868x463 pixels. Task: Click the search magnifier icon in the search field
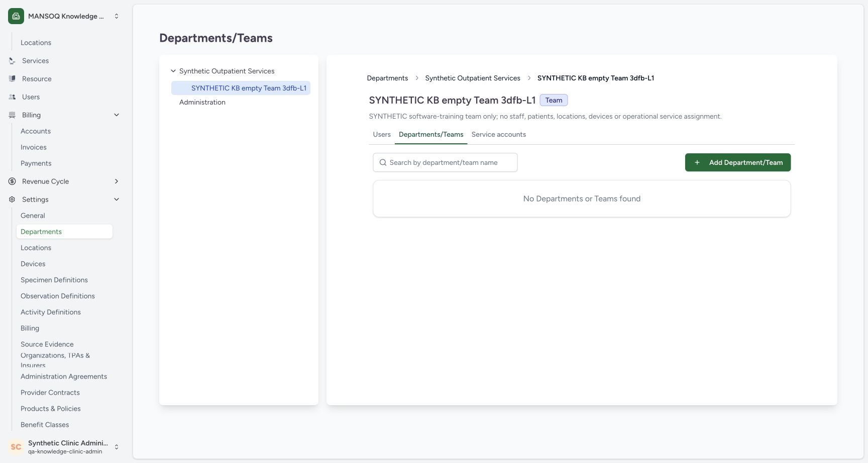pyautogui.click(x=383, y=162)
